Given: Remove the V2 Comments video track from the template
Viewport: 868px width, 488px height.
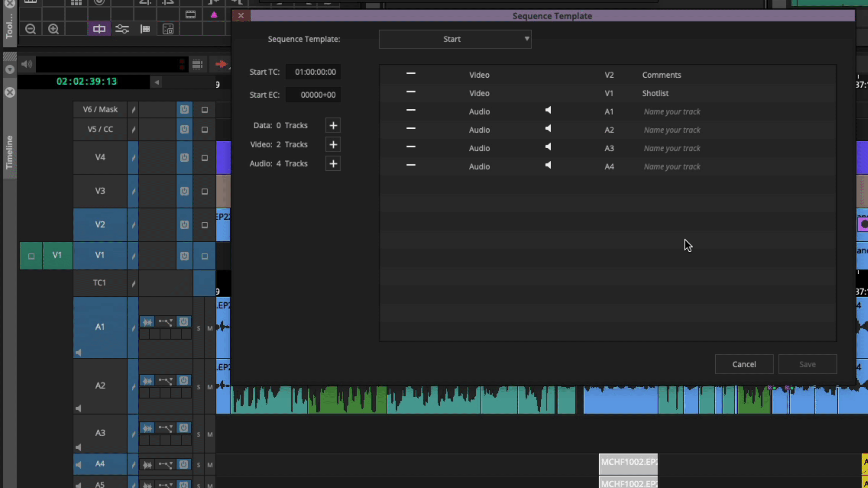Looking at the screenshot, I should click(x=410, y=74).
